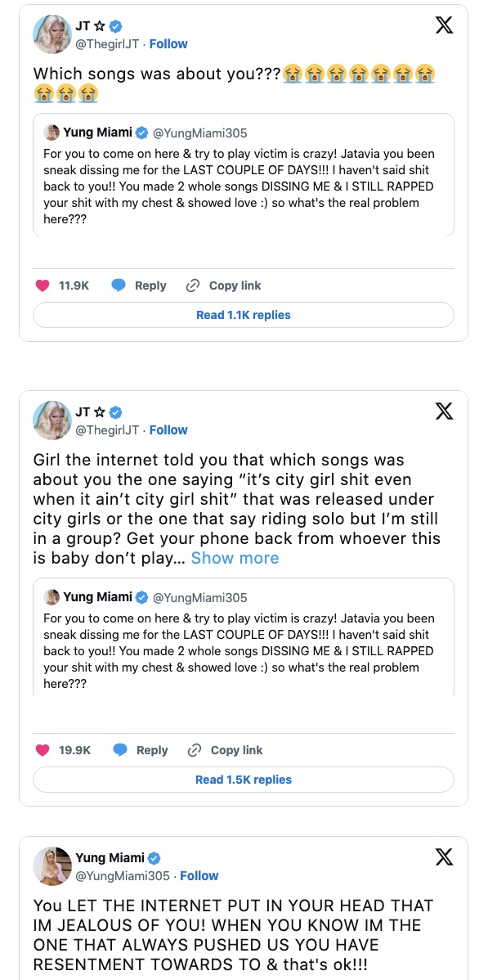Expand tweet text with Show more
The height and width of the screenshot is (980, 497).
235,558
